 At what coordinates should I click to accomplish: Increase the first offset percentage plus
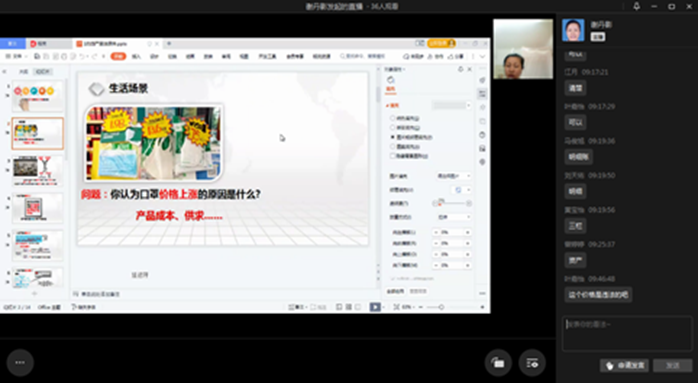(x=467, y=232)
